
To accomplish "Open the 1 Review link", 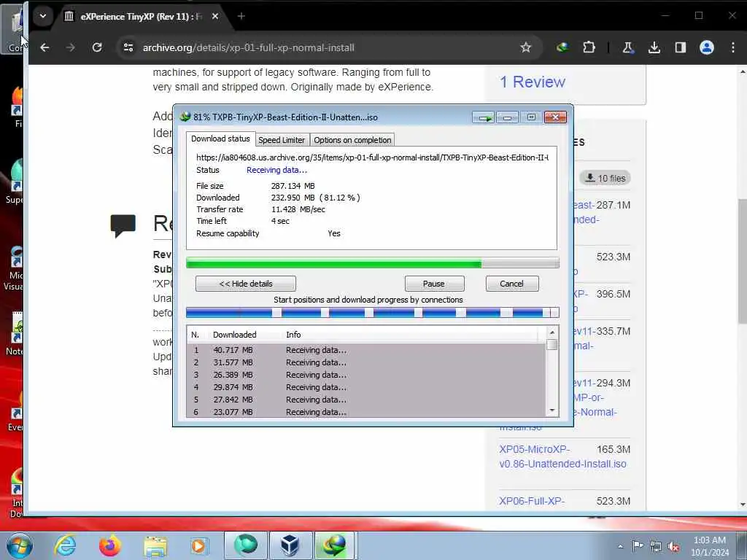I will (532, 82).
